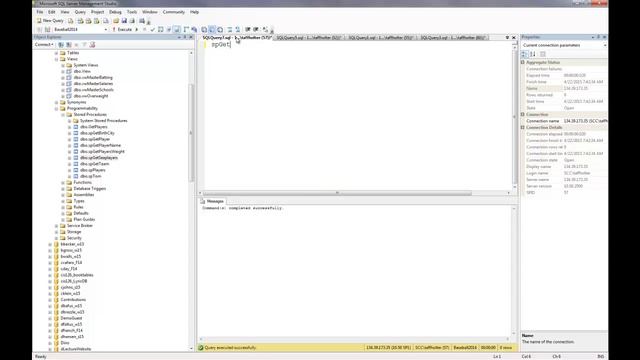Switch to the first SQLQuery editor tab

237,38
